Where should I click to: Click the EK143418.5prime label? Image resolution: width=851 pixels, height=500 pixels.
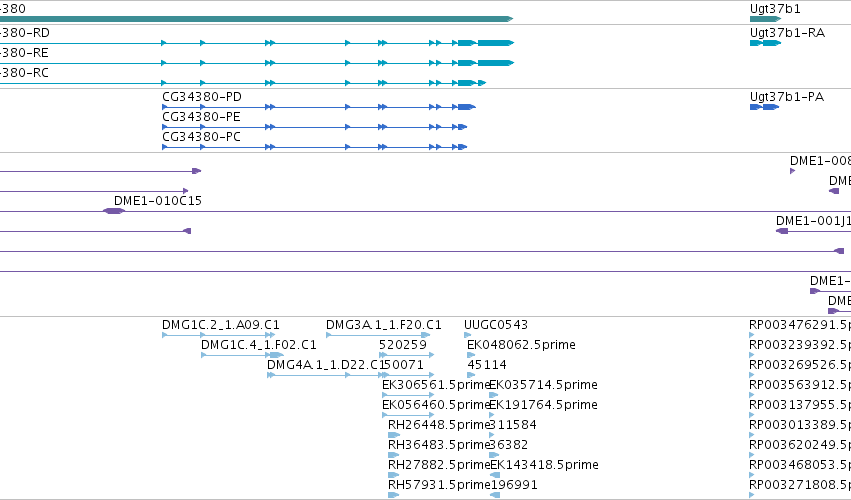point(544,465)
